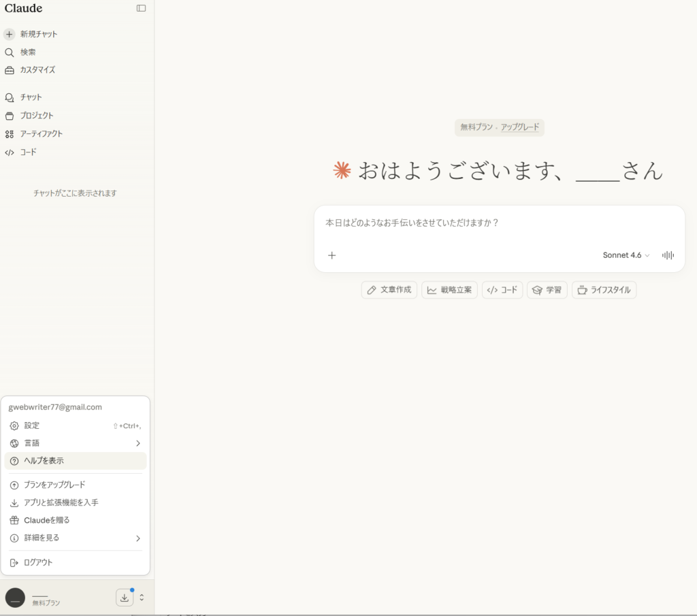Click the plus attachment button in prompt box
697x616 pixels.
332,255
